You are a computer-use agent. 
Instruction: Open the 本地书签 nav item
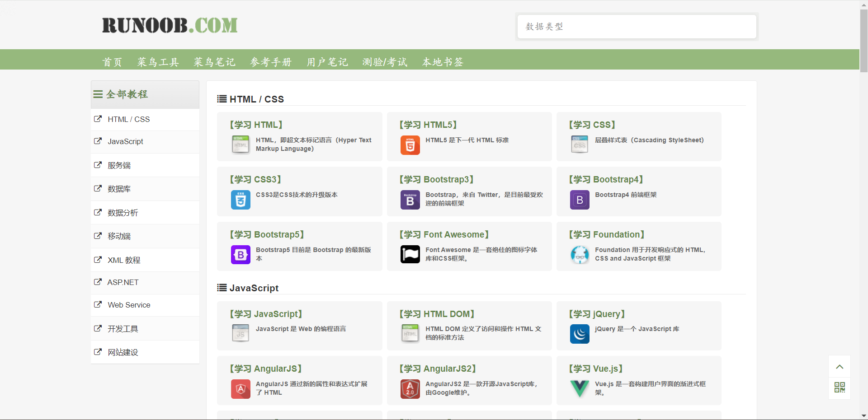tap(443, 62)
